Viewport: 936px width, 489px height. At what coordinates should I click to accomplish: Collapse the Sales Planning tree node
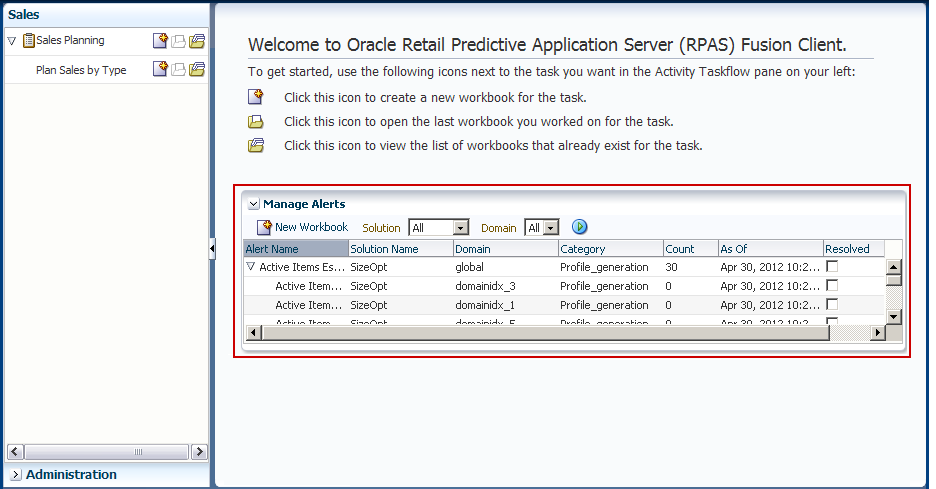11,41
